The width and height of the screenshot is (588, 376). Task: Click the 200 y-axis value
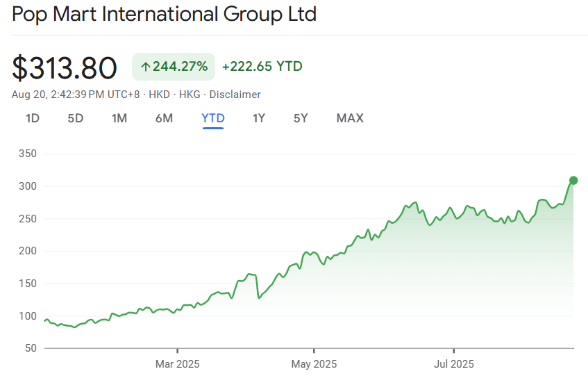pos(28,251)
